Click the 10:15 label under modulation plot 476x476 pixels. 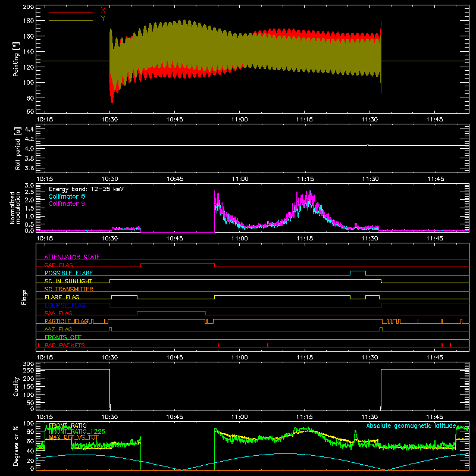(45, 239)
